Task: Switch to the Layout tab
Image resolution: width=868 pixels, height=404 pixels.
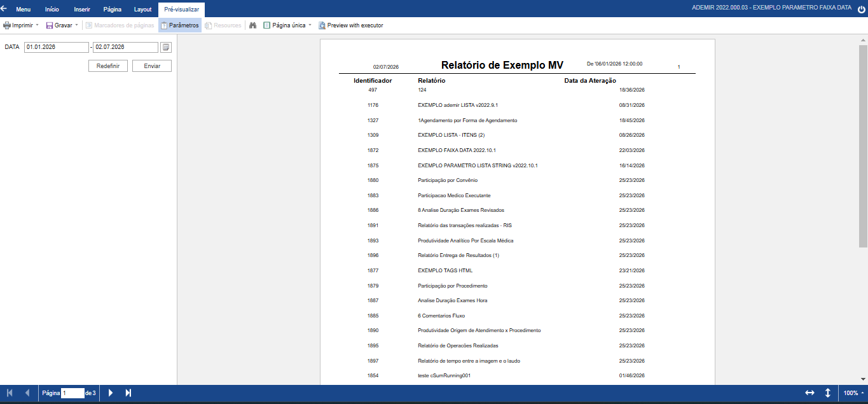Action: (142, 10)
